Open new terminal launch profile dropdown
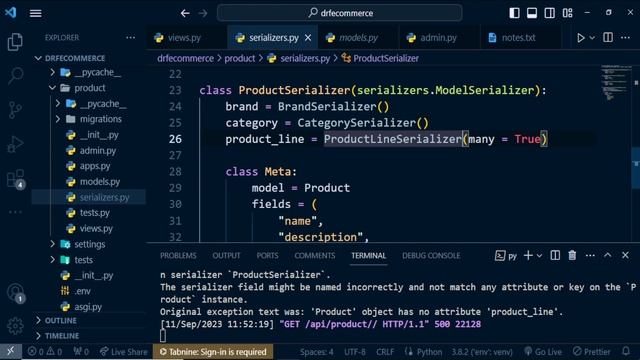This screenshot has width=640, height=360. pos(539,256)
